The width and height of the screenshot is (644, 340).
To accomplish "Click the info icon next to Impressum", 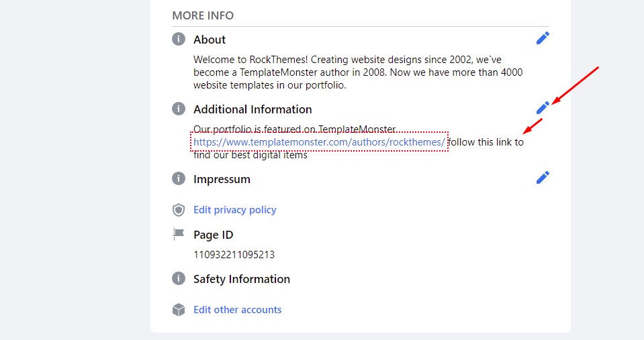I will click(x=179, y=178).
